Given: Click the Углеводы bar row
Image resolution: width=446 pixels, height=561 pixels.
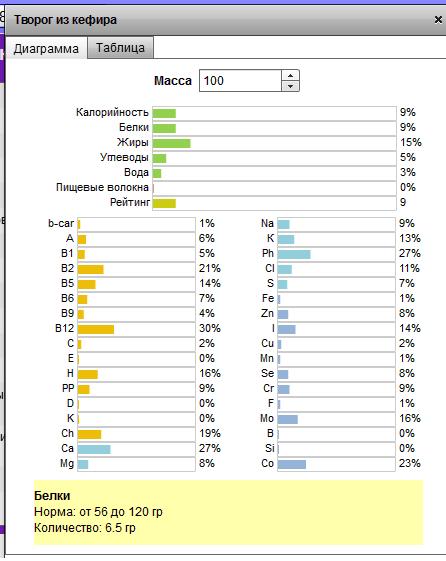Looking at the screenshot, I should click(x=274, y=158).
